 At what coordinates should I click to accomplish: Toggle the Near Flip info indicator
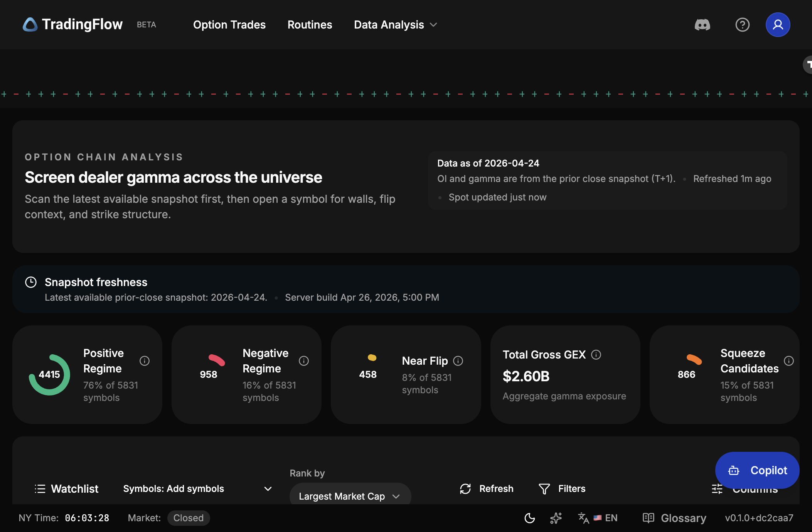coord(458,360)
